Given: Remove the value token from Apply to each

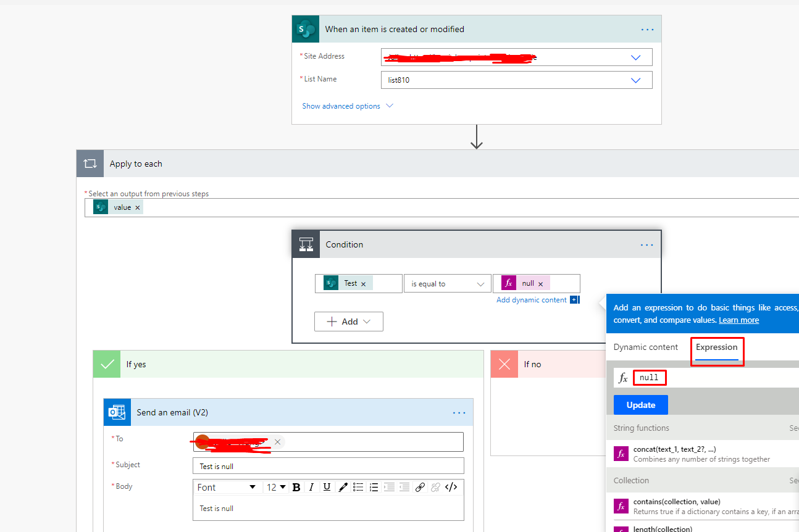Looking at the screenshot, I should pos(137,207).
